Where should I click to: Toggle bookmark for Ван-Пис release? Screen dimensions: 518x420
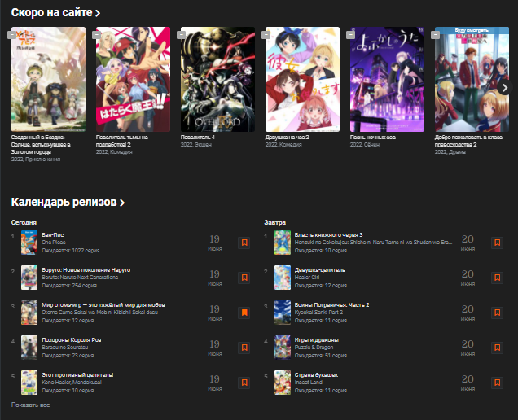244,243
